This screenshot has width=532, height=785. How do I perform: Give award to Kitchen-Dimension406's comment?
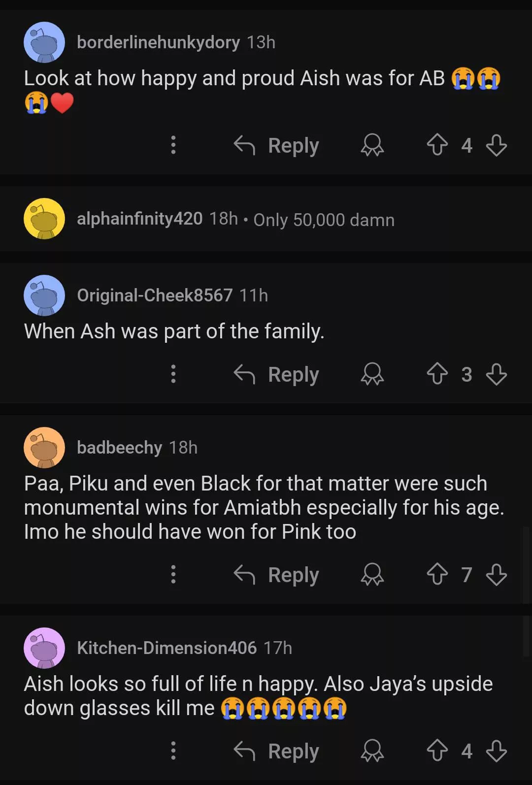click(x=372, y=751)
